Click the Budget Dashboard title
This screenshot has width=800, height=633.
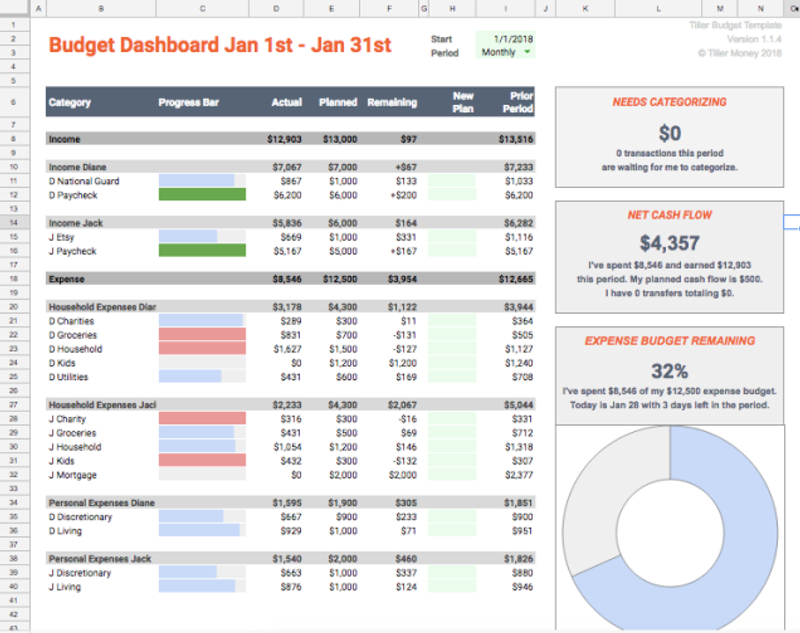220,45
